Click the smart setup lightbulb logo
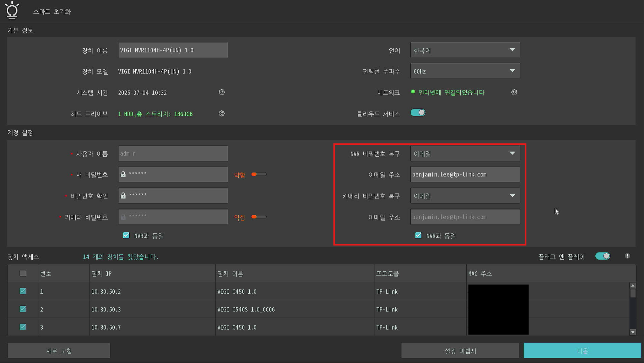This screenshot has height=363, width=644. click(x=12, y=10)
